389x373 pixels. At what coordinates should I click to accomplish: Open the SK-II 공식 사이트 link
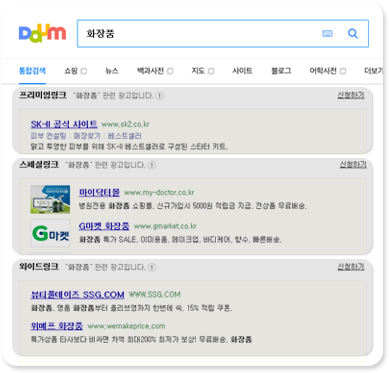click(64, 124)
